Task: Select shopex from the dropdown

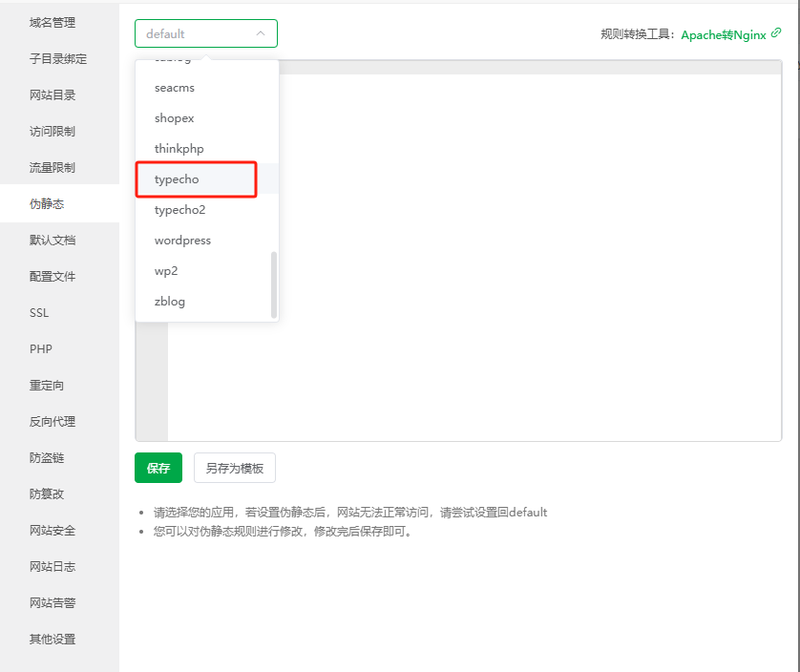Action: (174, 118)
